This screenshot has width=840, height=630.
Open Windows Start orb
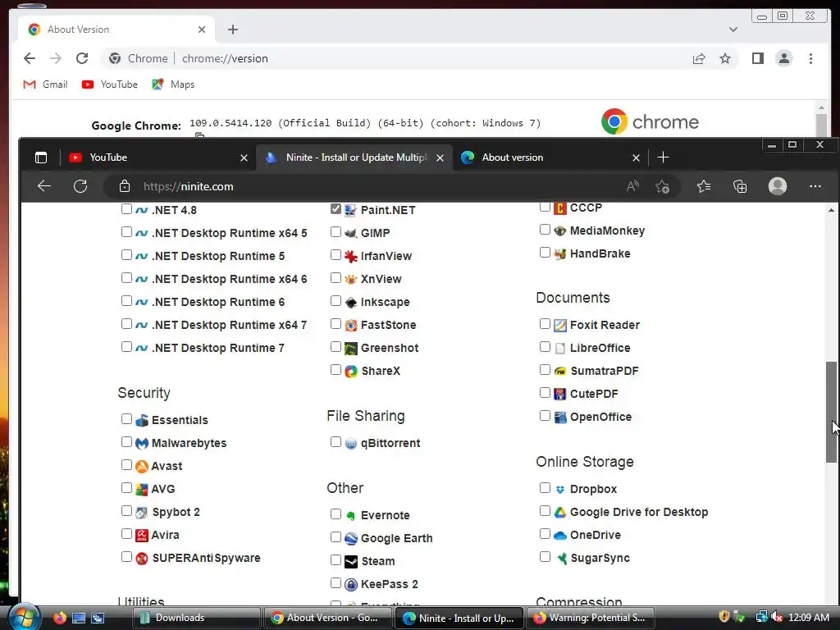click(x=24, y=617)
